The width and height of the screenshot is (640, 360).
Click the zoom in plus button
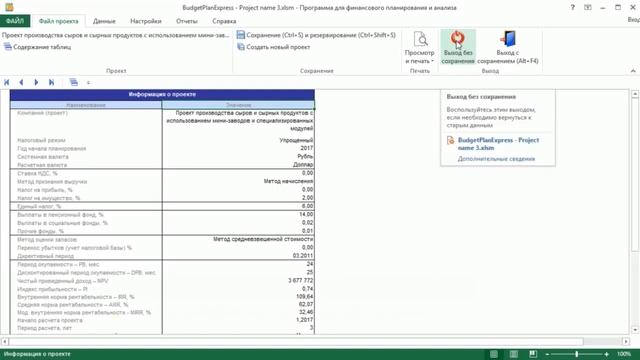607,354
